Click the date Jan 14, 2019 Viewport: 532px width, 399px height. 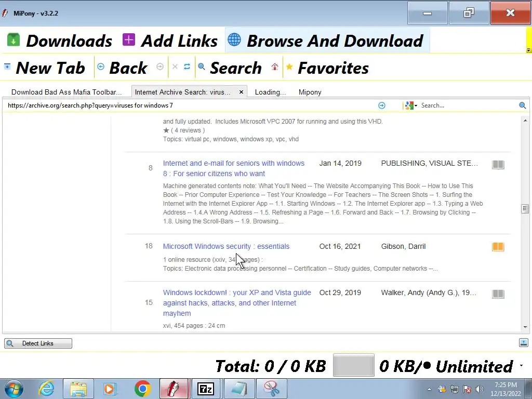[x=340, y=163]
